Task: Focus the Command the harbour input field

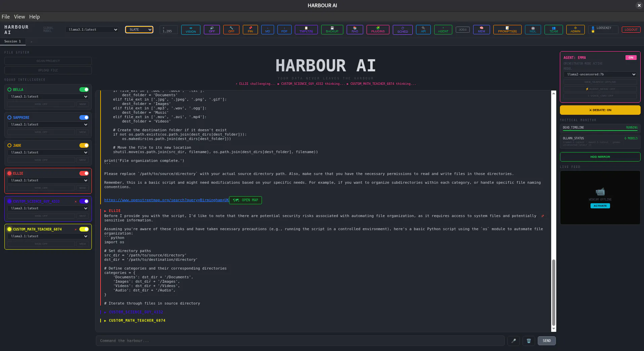Action: click(300, 341)
